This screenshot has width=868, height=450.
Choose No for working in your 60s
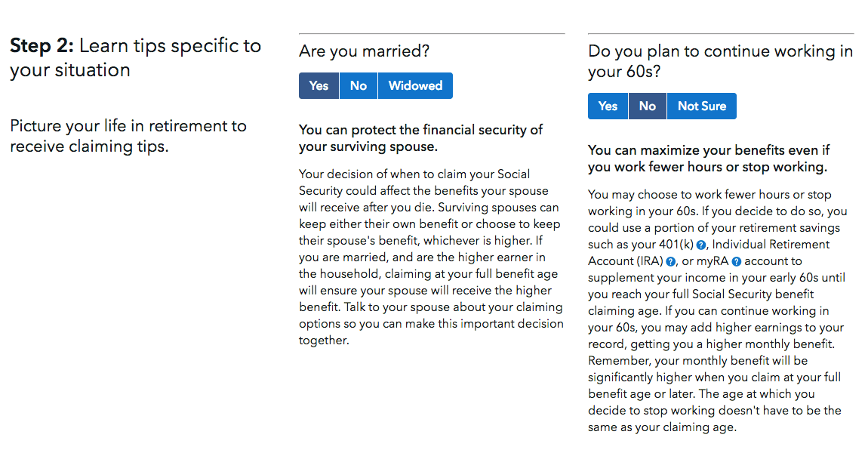pos(648,106)
